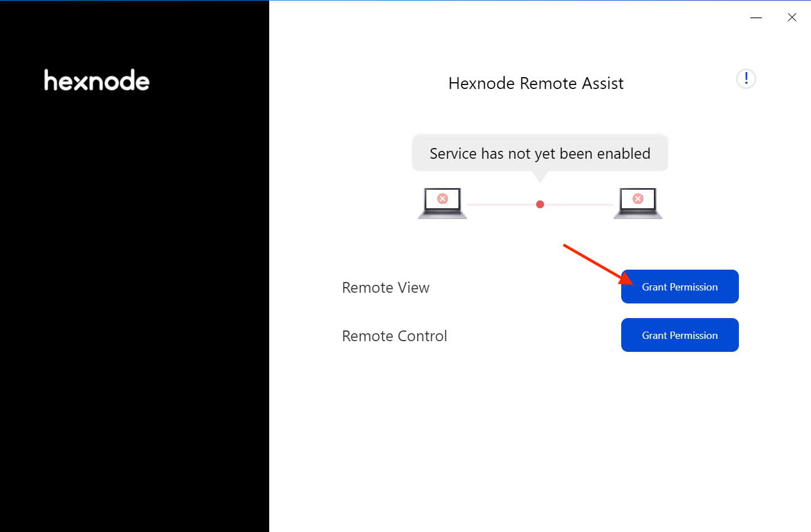Click the left laptop disconnected icon

(x=443, y=203)
